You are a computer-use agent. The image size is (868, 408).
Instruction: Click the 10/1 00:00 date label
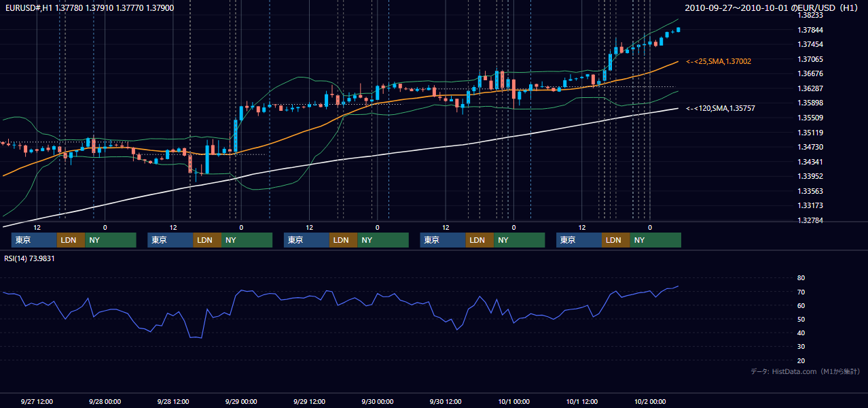[x=513, y=401]
